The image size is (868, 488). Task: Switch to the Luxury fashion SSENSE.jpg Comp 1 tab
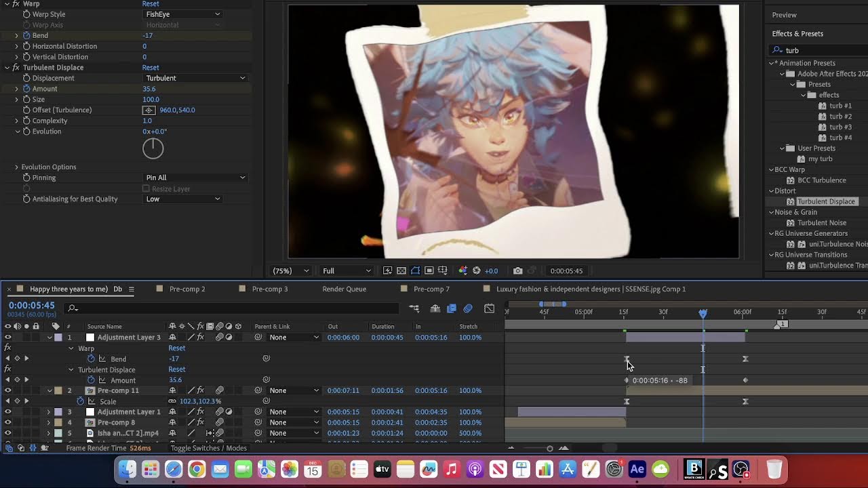[x=591, y=289]
